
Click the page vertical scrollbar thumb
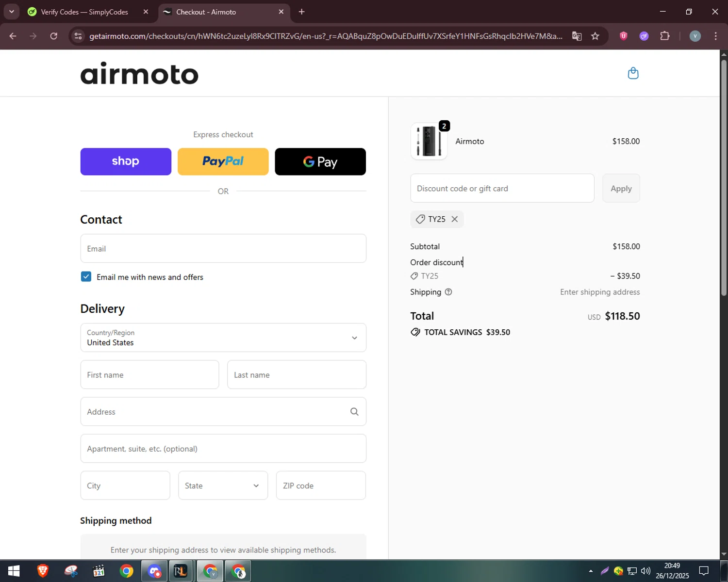[724, 177]
